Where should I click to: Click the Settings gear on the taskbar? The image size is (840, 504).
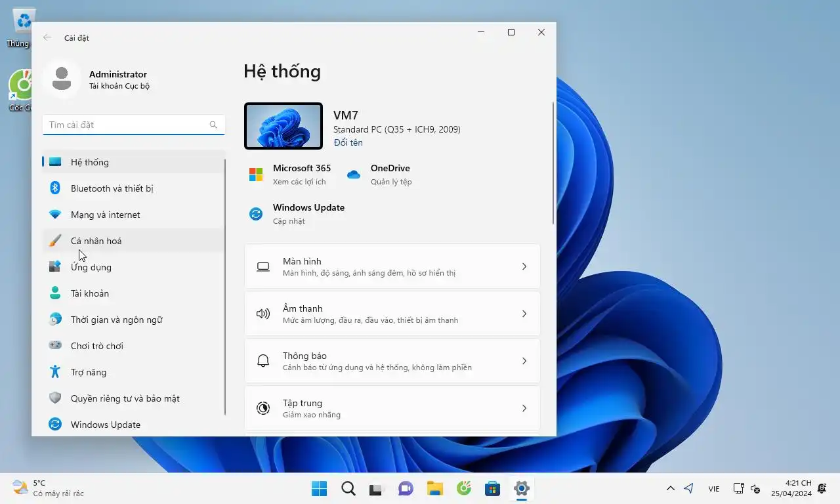(x=522, y=488)
